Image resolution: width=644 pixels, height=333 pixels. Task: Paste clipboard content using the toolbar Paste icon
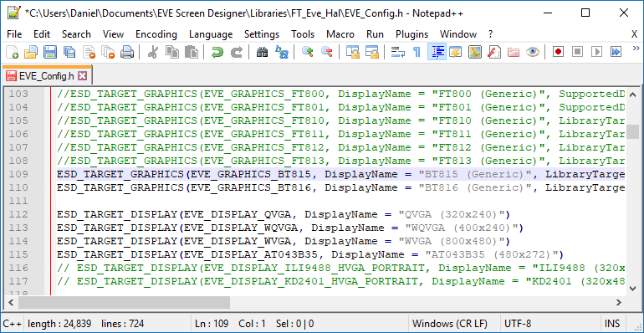click(x=191, y=52)
